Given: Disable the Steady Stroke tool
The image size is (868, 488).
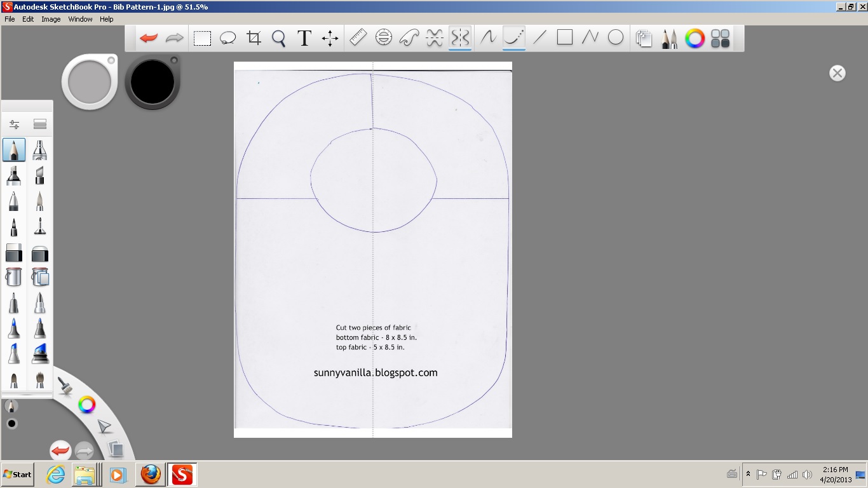Looking at the screenshot, I should coord(513,38).
